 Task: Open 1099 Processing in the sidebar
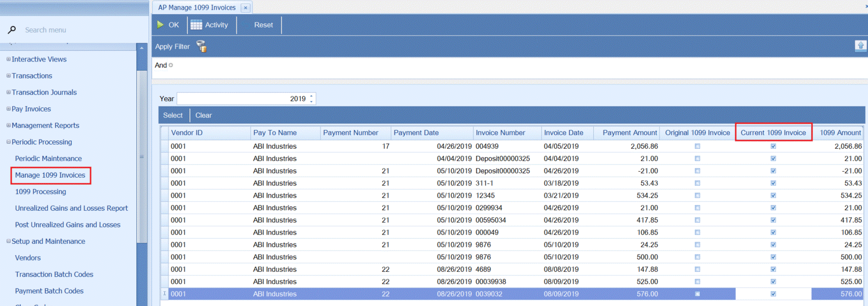[x=41, y=191]
